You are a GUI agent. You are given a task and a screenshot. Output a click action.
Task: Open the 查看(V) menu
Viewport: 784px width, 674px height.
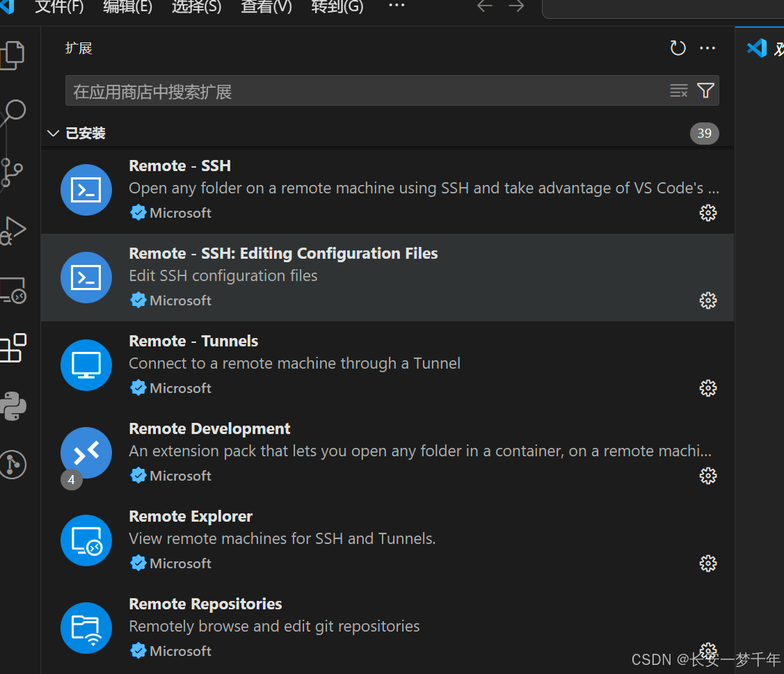(266, 7)
